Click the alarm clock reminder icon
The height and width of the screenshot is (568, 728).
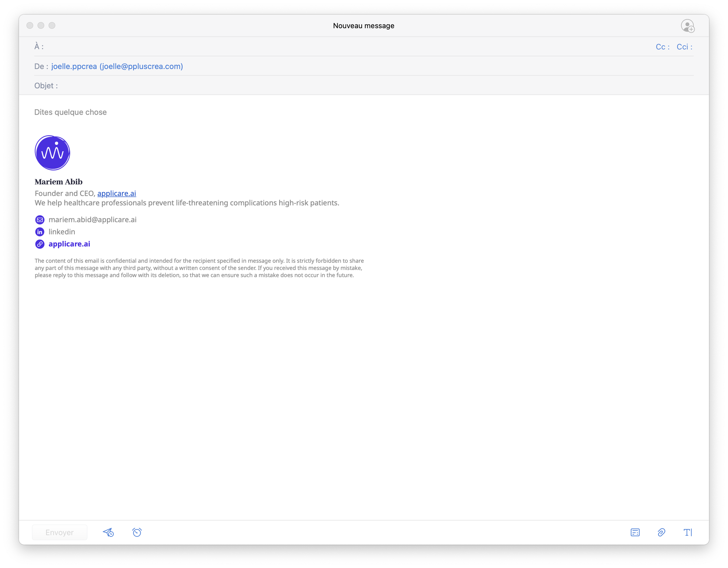[137, 532]
